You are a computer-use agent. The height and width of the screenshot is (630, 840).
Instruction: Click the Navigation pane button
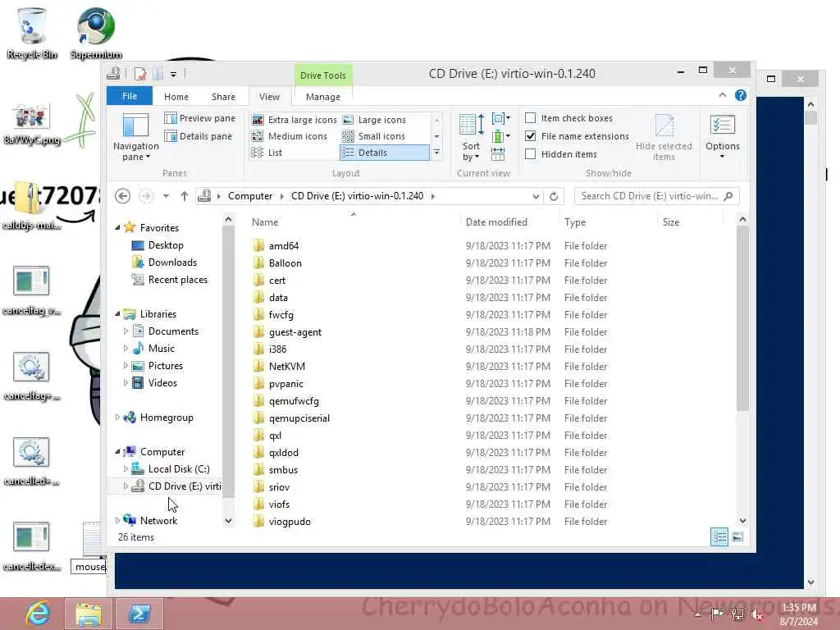135,137
